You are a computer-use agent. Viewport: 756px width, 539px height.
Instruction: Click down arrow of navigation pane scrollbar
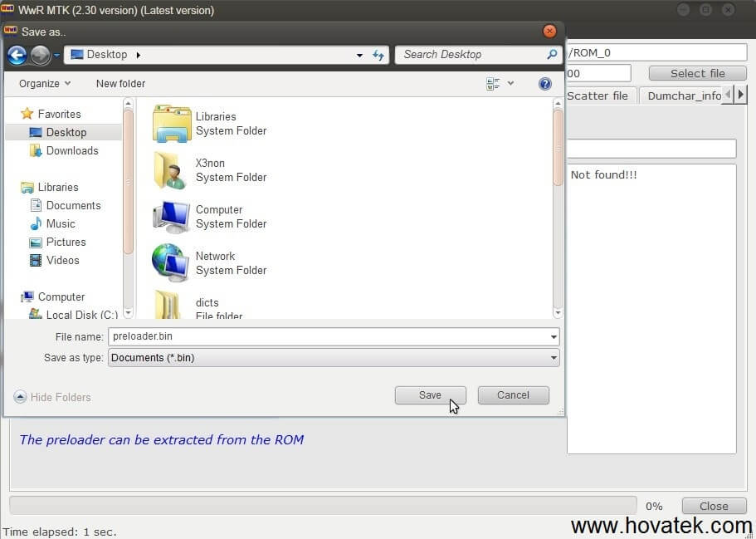(128, 313)
